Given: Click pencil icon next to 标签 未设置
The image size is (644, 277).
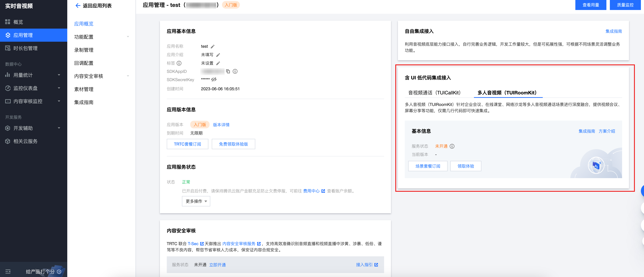Looking at the screenshot, I should coord(218,63).
